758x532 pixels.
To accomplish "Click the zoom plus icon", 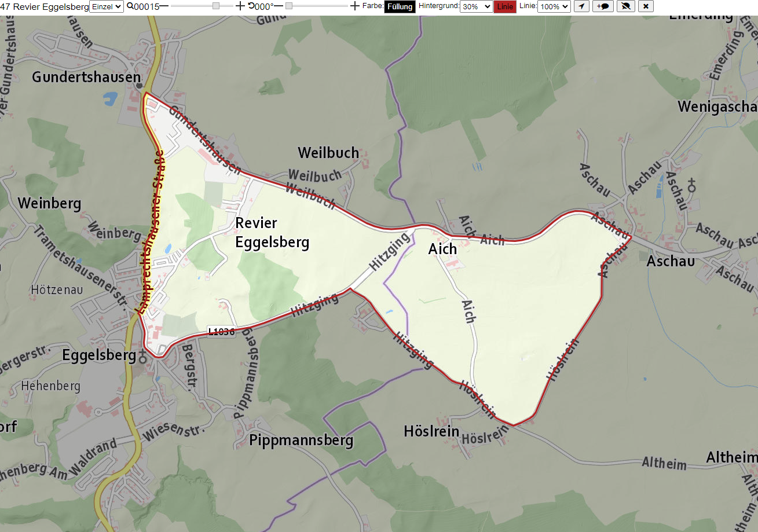I will coord(240,6).
